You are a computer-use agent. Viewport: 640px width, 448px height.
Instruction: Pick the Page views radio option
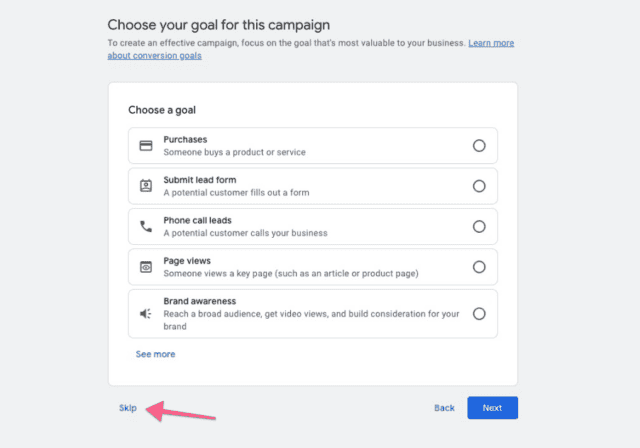tap(479, 267)
